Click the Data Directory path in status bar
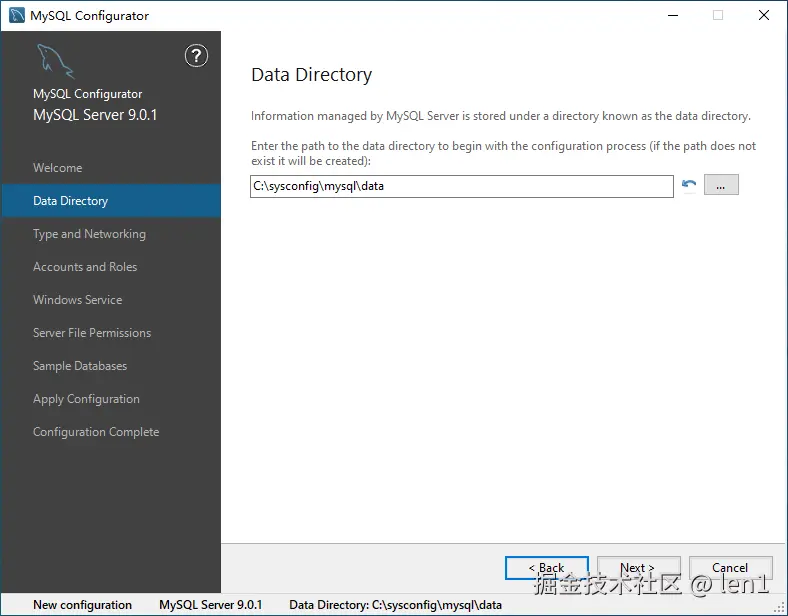The width and height of the screenshot is (788, 616). pos(395,605)
